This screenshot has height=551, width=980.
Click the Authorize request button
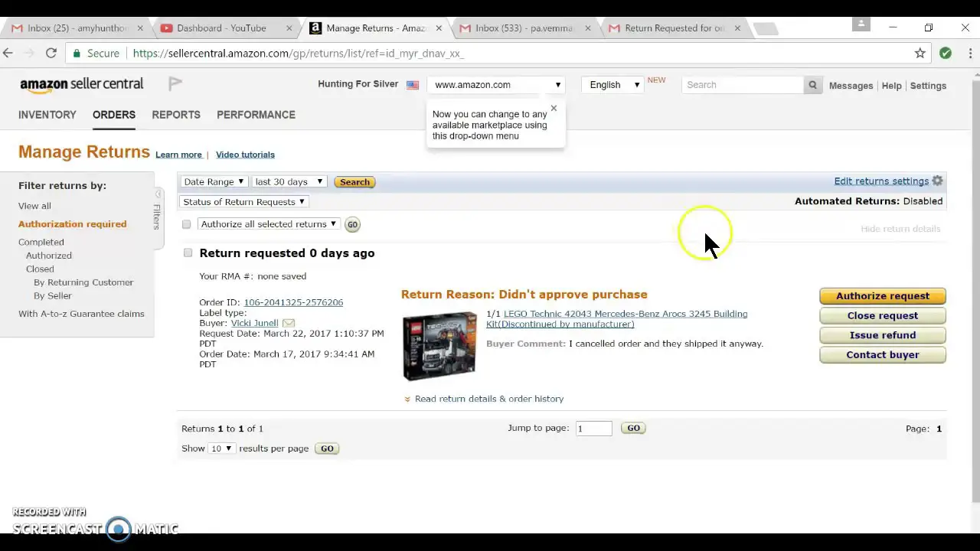[883, 296]
